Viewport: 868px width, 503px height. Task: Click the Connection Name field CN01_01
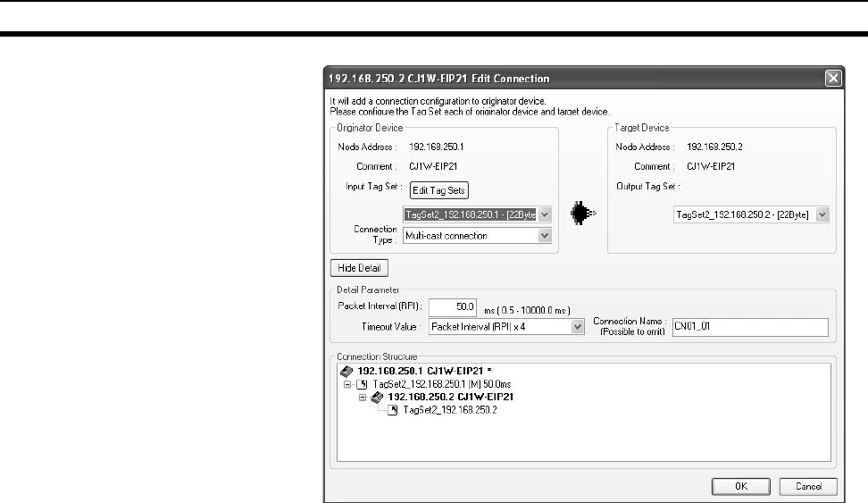click(750, 327)
